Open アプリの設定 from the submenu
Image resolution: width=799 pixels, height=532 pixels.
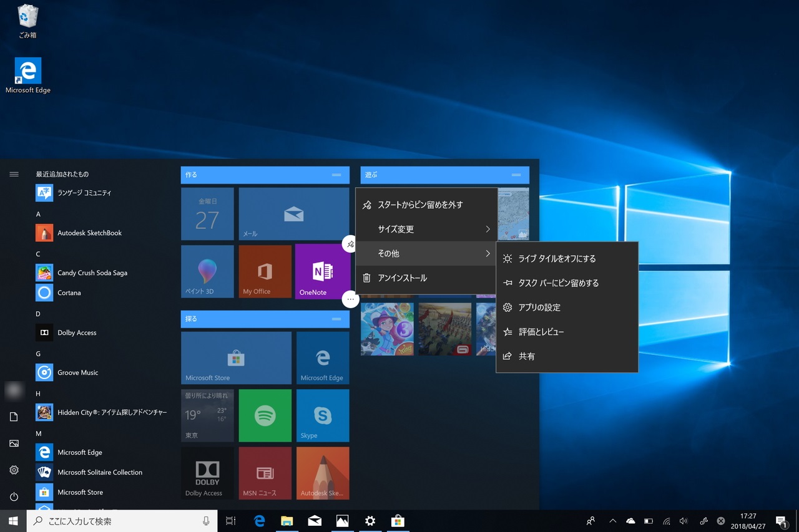pyautogui.click(x=567, y=307)
